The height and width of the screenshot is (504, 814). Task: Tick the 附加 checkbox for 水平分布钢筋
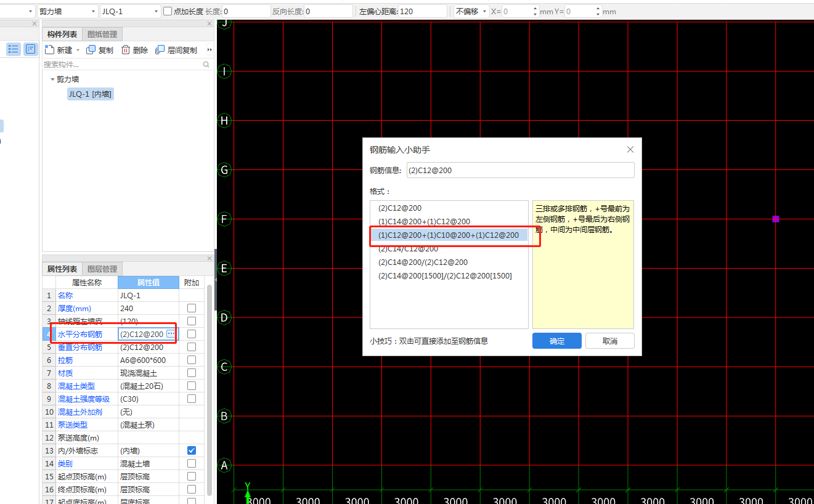192,334
